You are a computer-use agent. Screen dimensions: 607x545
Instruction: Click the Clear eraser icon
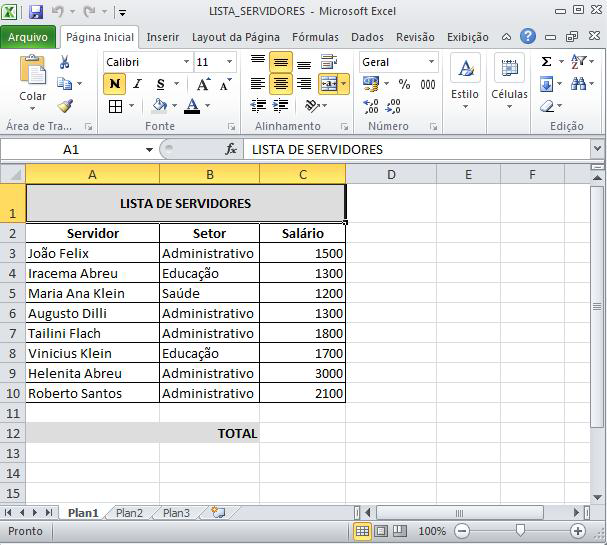(x=547, y=106)
